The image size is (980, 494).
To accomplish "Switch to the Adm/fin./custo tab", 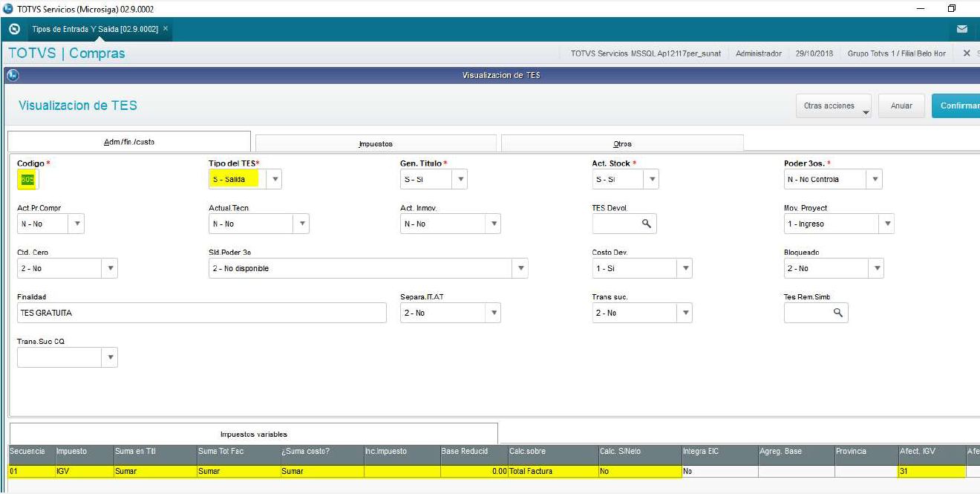I will pos(129,141).
